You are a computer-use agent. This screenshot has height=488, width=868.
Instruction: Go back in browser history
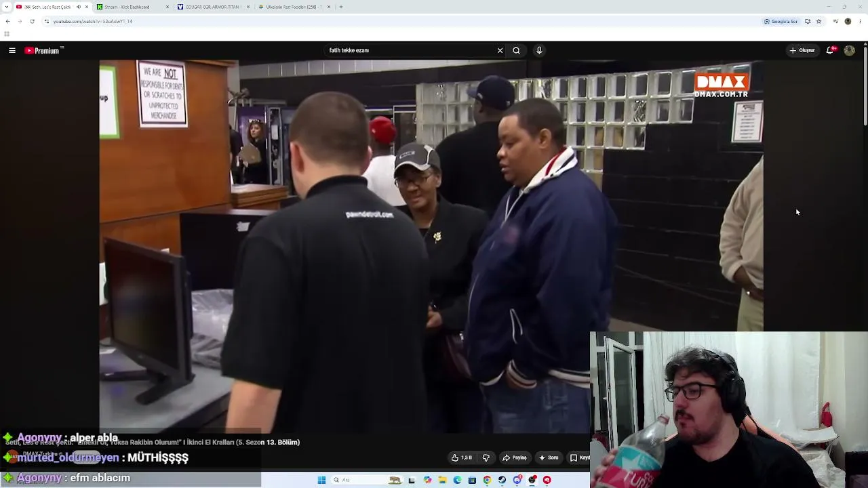tap(7, 21)
